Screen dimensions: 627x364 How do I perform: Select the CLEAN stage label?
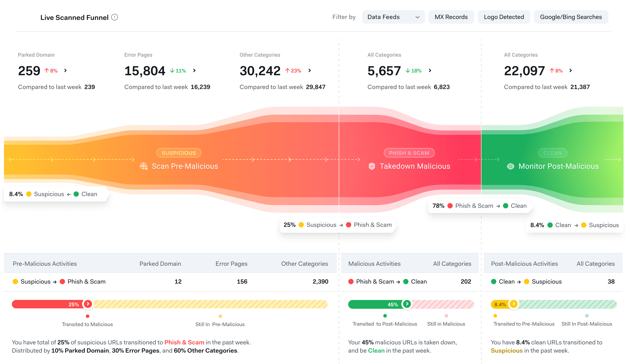point(552,153)
